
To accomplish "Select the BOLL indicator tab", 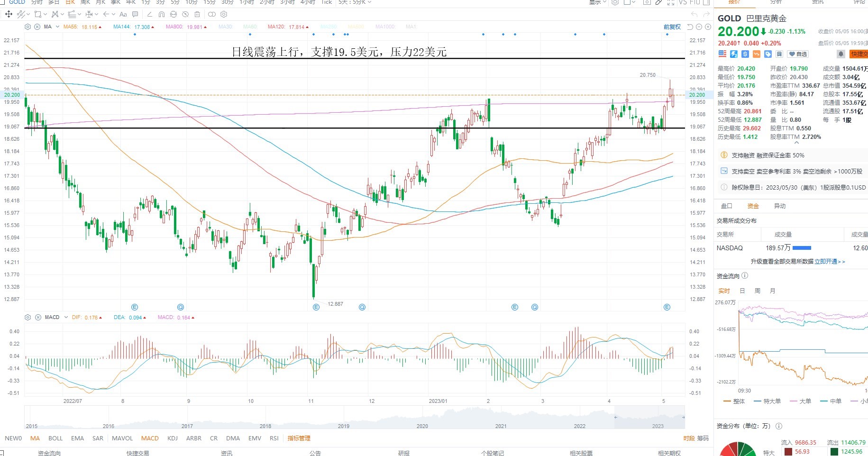I will pos(55,438).
